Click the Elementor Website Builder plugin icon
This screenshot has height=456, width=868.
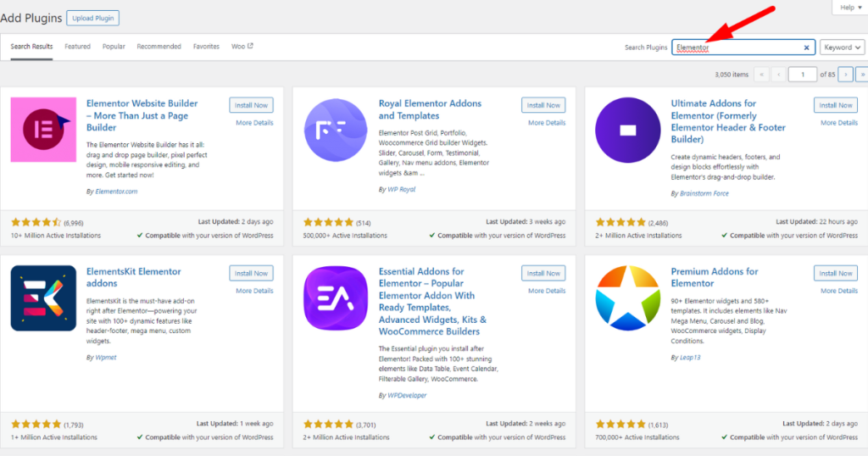[43, 130]
